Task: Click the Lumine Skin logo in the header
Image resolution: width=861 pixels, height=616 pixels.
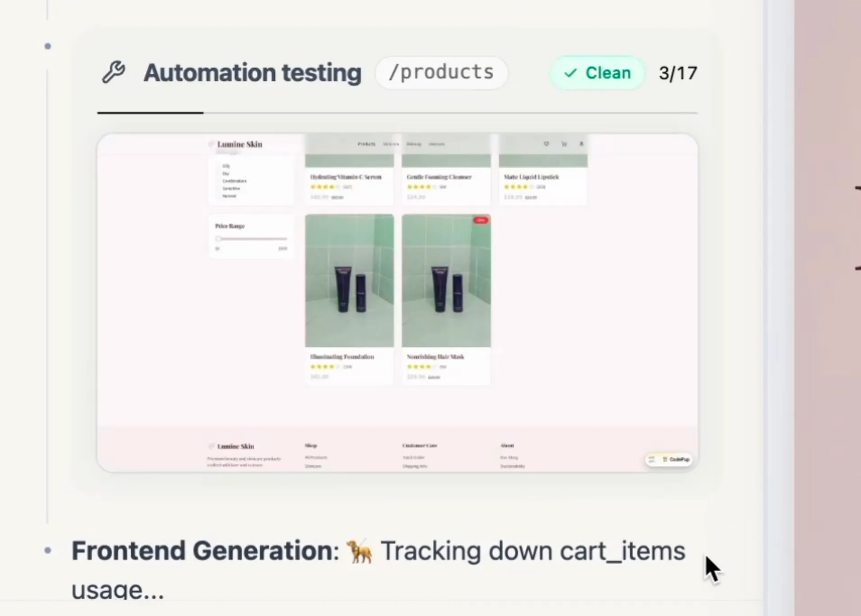Action: pyautogui.click(x=236, y=144)
